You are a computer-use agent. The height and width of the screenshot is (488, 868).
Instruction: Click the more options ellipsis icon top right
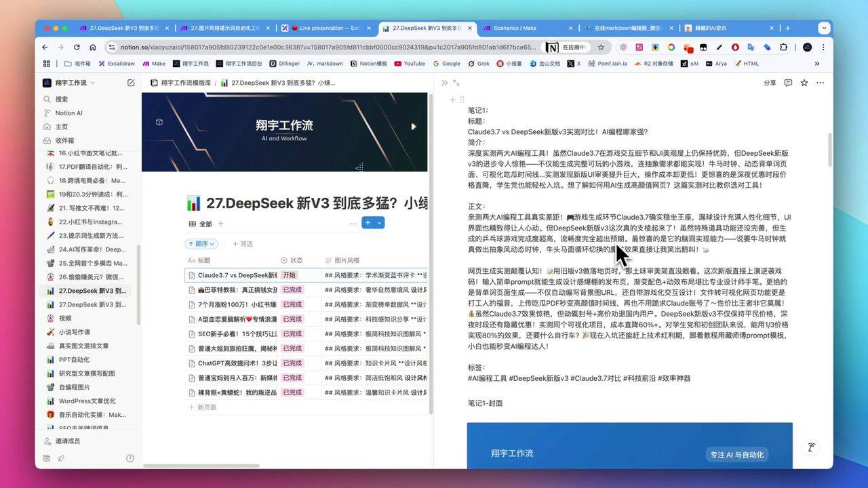[x=820, y=82]
